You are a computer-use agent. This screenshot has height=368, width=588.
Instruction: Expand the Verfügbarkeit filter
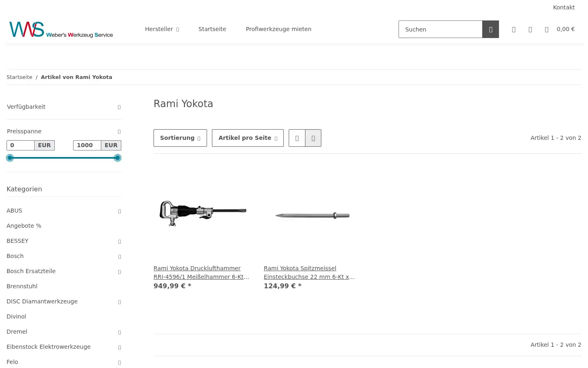pyautogui.click(x=64, y=107)
